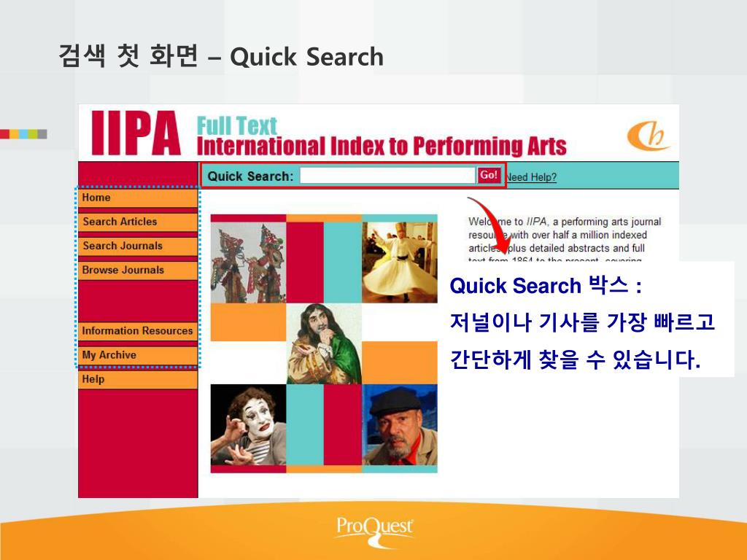Click the Molière portrait image

pyautogui.click(x=324, y=344)
